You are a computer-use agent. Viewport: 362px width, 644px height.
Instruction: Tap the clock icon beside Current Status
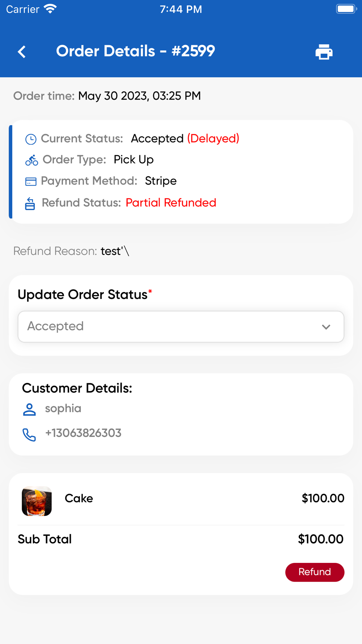31,139
